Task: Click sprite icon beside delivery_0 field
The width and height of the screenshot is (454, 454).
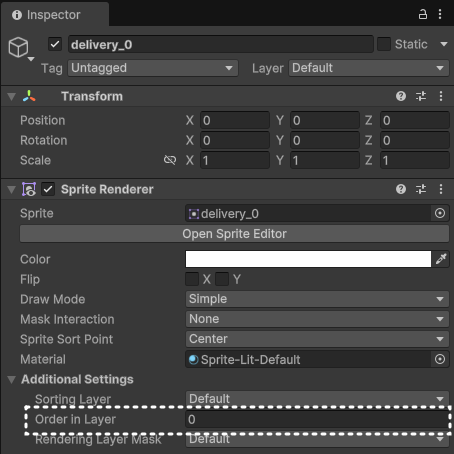Action: coord(194,214)
